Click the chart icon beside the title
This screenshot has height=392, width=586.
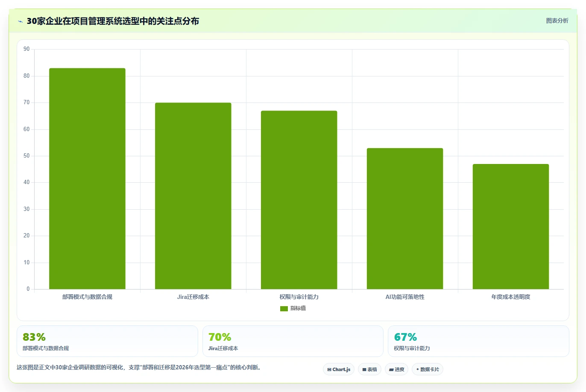[x=20, y=21]
